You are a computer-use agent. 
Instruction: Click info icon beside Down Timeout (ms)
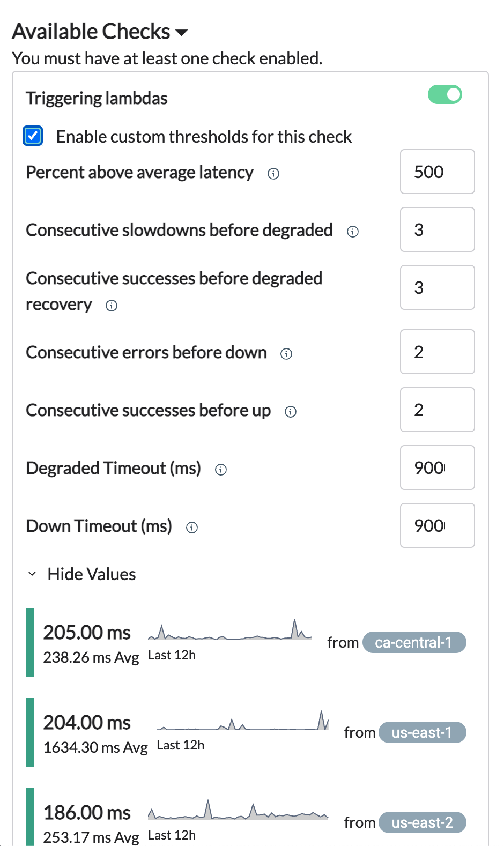(x=192, y=528)
